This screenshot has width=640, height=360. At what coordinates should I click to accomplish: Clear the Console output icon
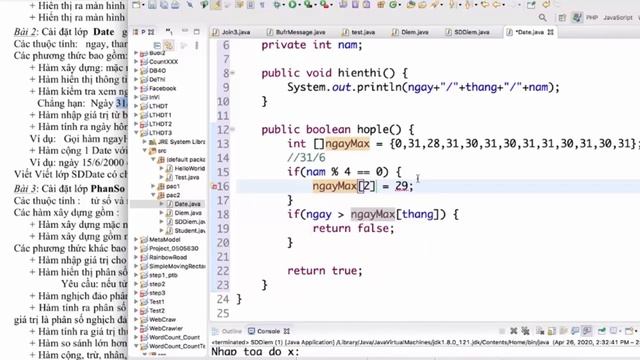tap(540, 331)
